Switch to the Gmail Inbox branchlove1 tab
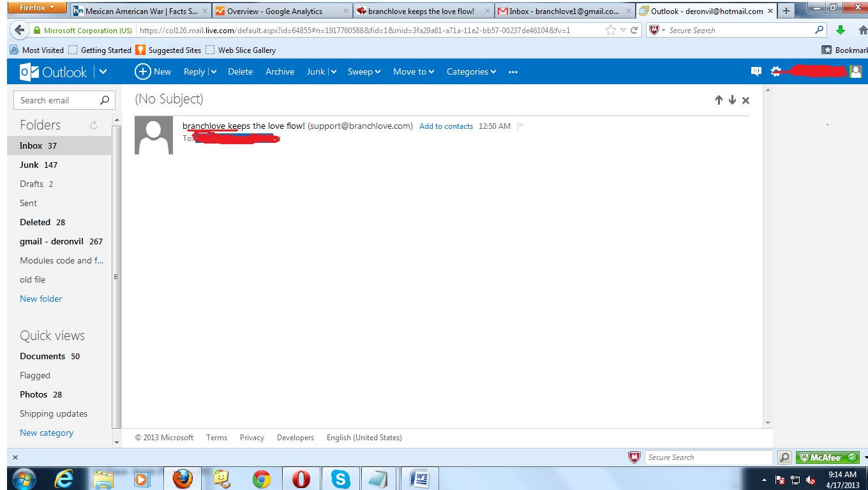The width and height of the screenshot is (868, 490). point(564,11)
